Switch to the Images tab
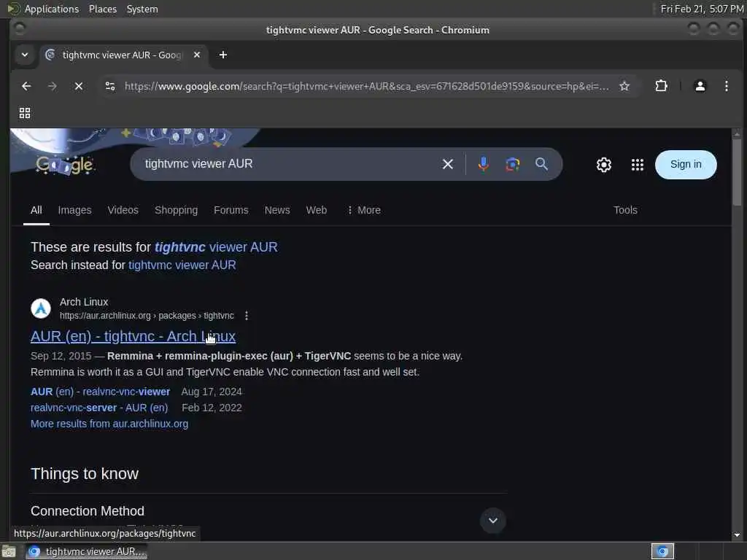 pos(74,210)
